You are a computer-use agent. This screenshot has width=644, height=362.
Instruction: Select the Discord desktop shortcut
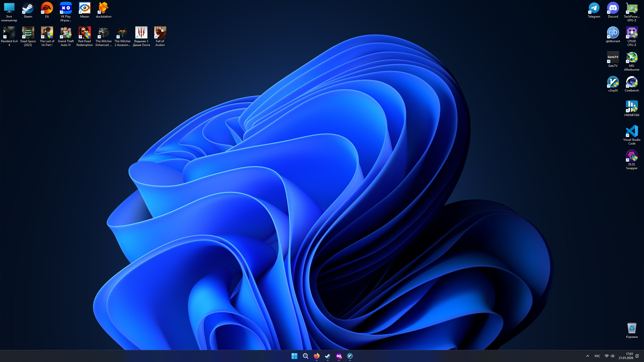pos(613,10)
